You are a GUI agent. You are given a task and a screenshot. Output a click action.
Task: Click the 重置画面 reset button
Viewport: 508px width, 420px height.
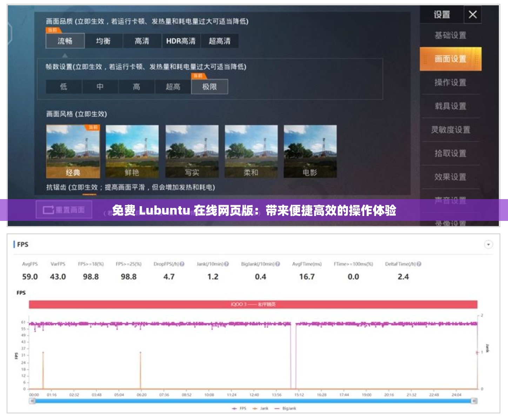(64, 210)
